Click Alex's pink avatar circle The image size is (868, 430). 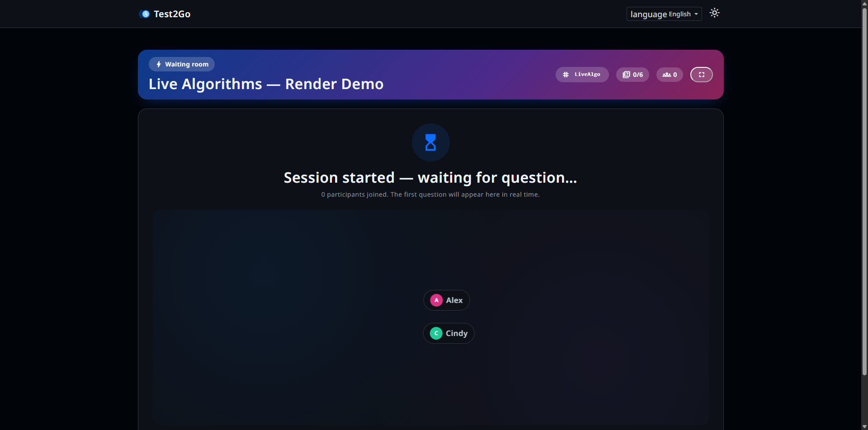(x=436, y=300)
